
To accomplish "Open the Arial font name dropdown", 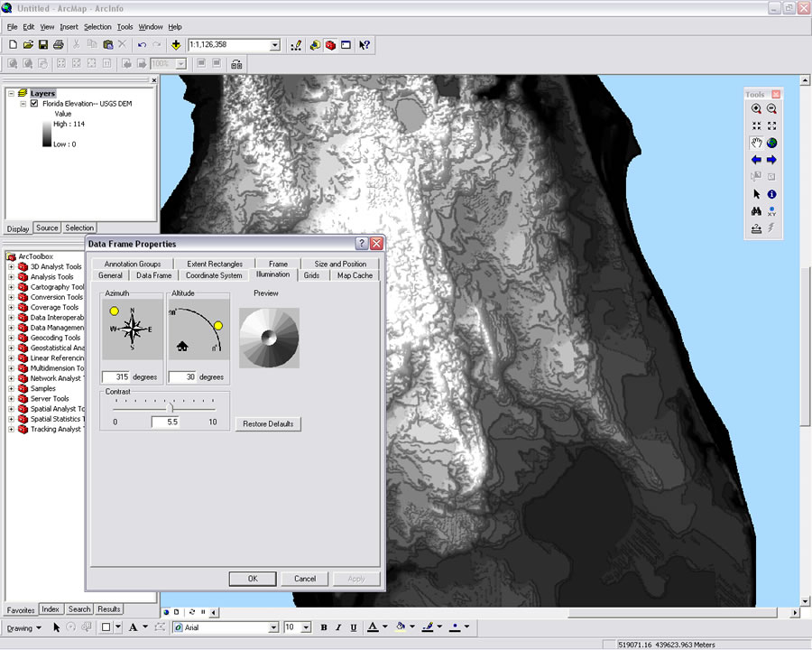I will (273, 627).
